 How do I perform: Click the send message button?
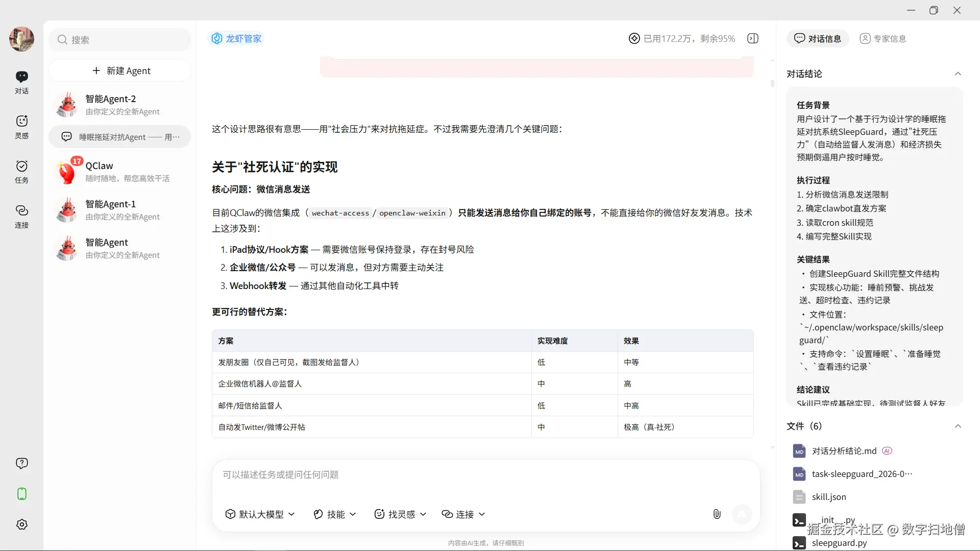pyautogui.click(x=742, y=514)
